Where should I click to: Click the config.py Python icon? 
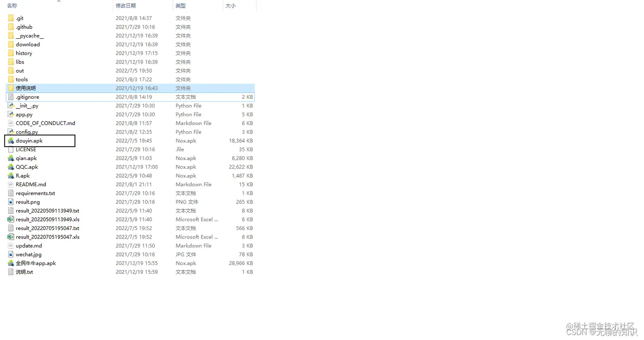point(11,132)
